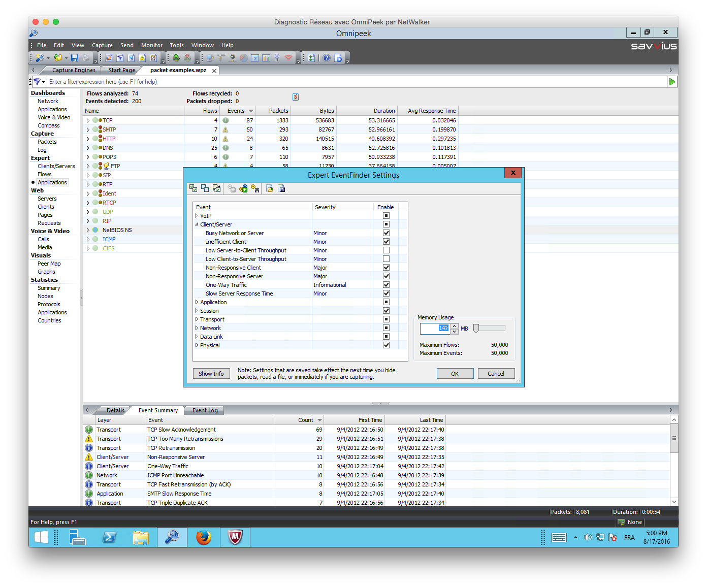Enable Low Client-to-Server Throughput checkbox
The height and width of the screenshot is (588, 707).
coord(386,259)
